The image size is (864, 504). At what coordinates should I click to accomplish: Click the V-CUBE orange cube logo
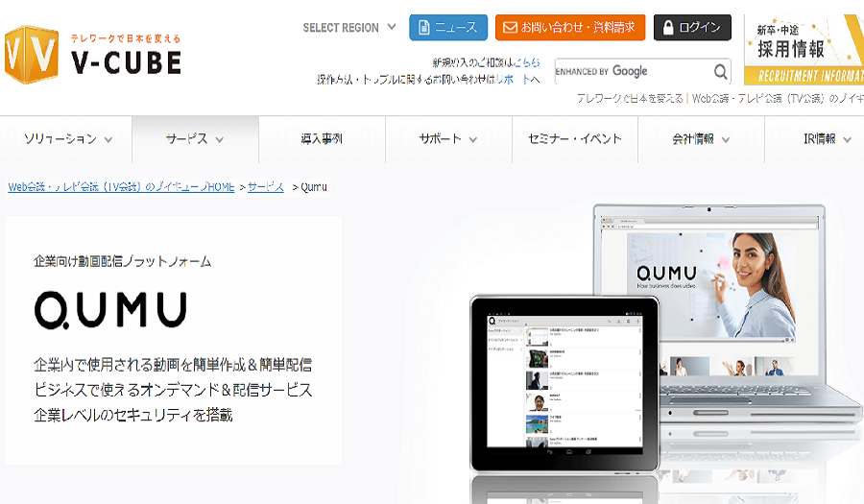(32, 54)
